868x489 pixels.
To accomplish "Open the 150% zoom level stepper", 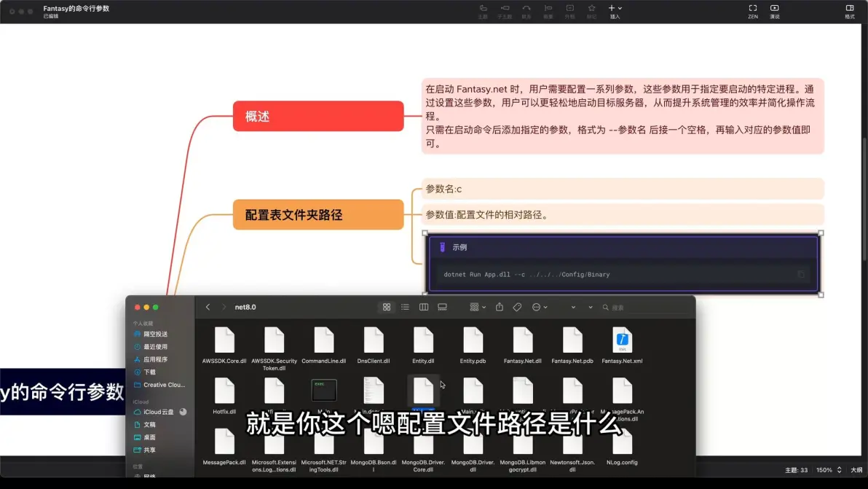I will [x=829, y=470].
